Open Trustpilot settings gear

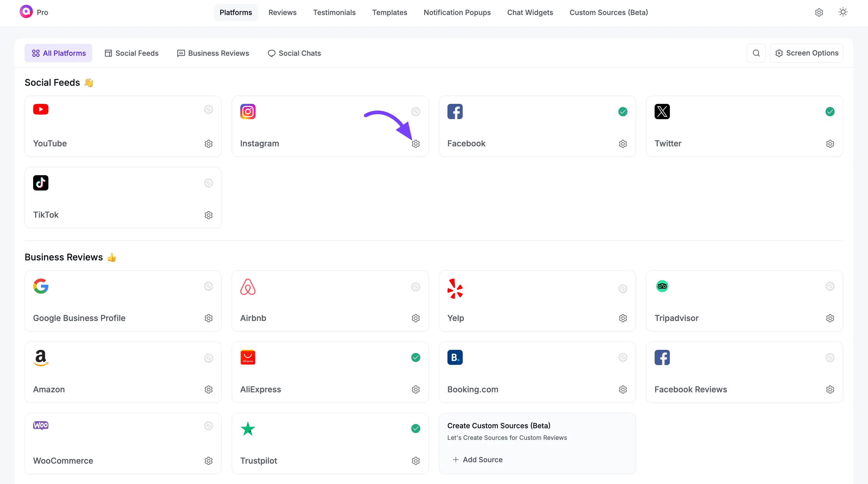415,461
